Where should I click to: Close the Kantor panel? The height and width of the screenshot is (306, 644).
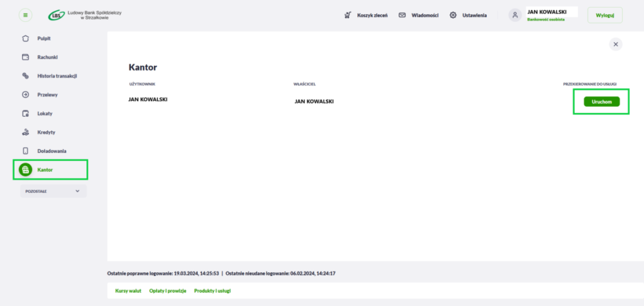(616, 45)
